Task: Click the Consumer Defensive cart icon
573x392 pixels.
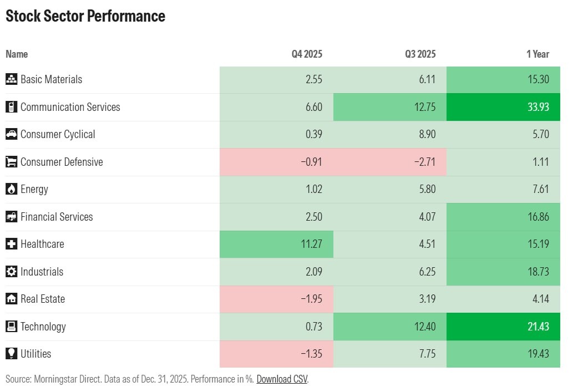Action: (x=11, y=162)
